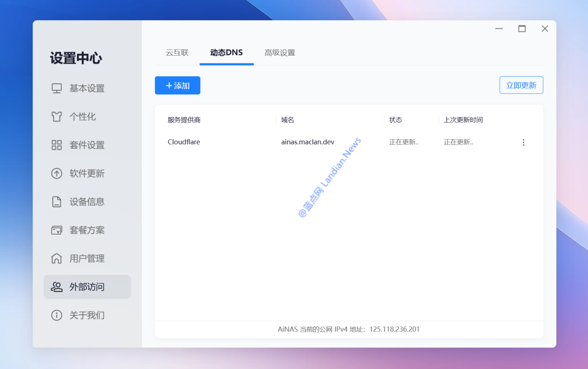Open the 个性化 settings label

click(x=83, y=117)
